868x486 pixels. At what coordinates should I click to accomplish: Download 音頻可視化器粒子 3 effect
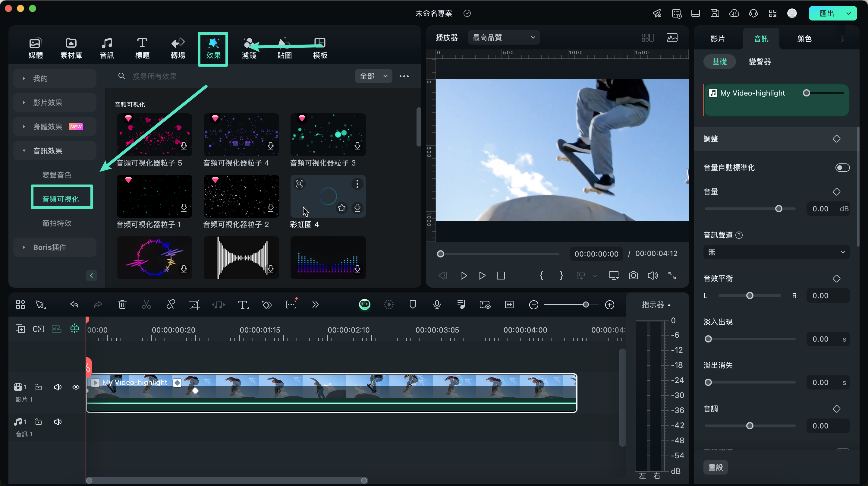coord(357,146)
